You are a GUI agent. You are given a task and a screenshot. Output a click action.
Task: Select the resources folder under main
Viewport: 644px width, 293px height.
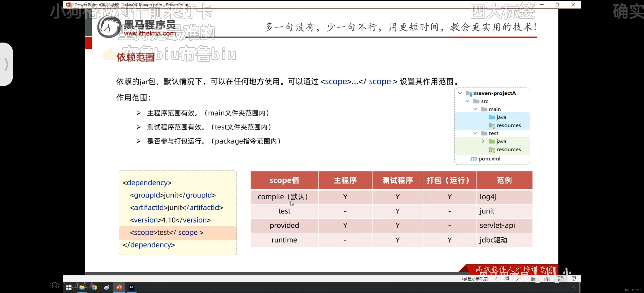505,125
